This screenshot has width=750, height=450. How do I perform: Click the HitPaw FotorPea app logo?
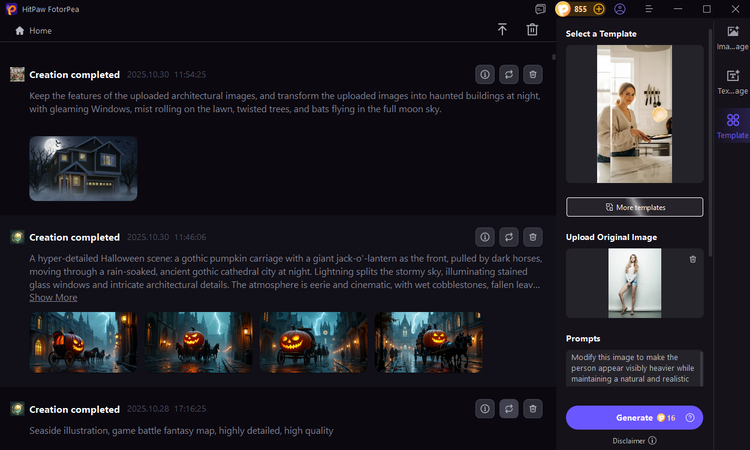point(11,9)
